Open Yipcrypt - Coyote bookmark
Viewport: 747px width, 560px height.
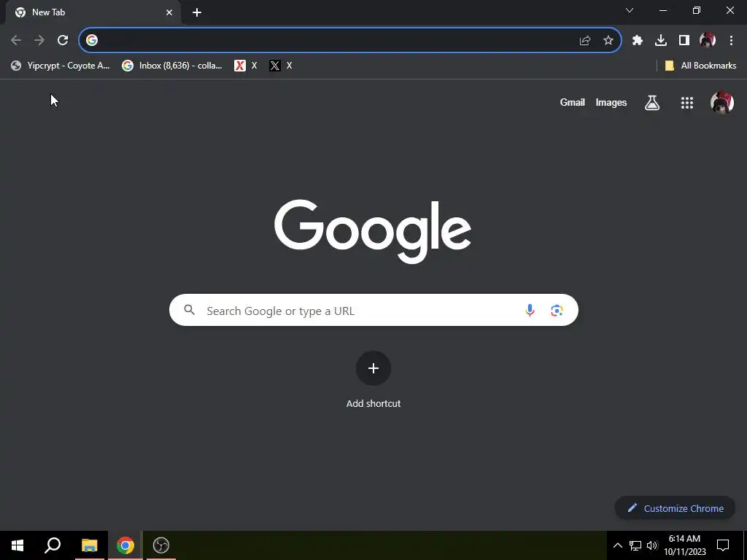(61, 66)
